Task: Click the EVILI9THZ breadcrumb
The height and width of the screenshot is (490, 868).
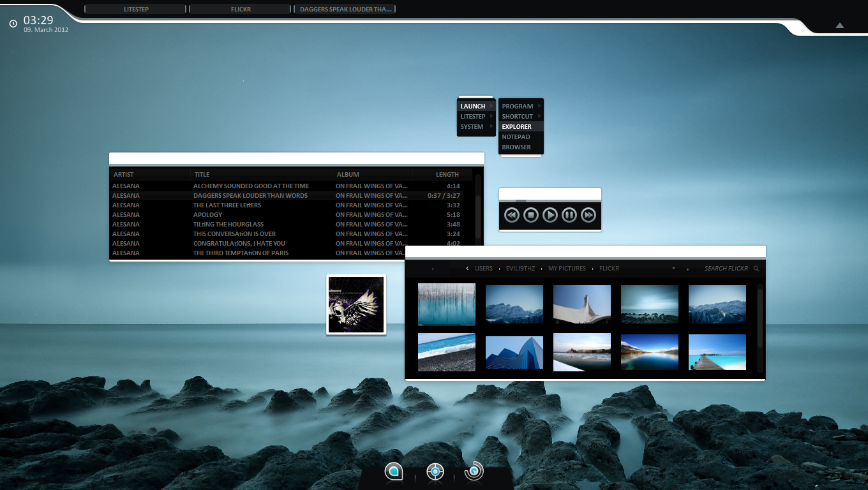Action: pyautogui.click(x=520, y=269)
